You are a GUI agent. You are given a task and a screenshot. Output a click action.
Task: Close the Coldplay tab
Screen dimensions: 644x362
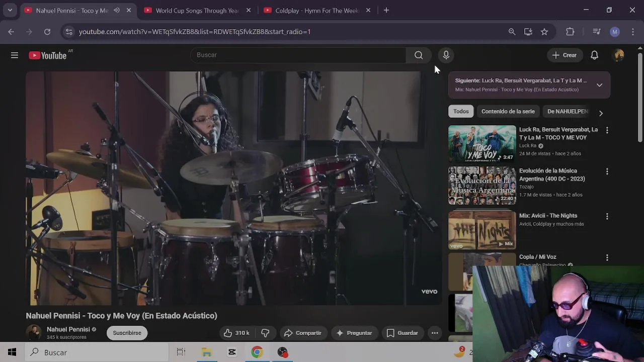(368, 10)
